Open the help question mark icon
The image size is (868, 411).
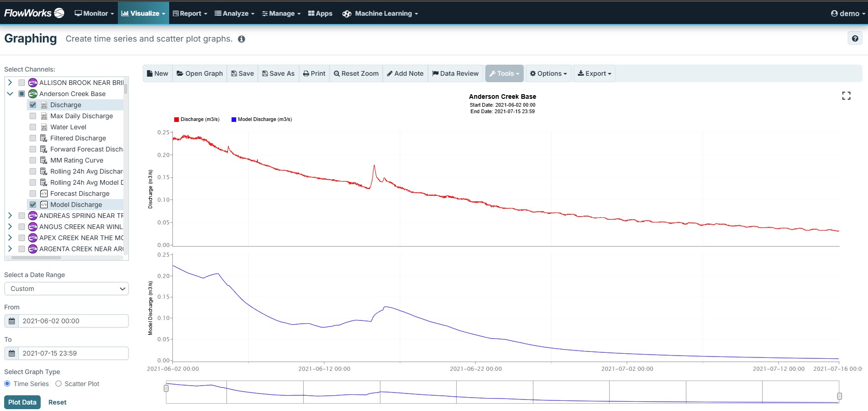tap(855, 38)
